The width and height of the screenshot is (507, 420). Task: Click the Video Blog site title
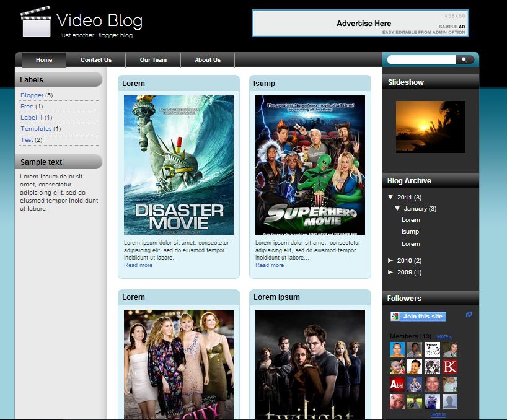click(99, 20)
